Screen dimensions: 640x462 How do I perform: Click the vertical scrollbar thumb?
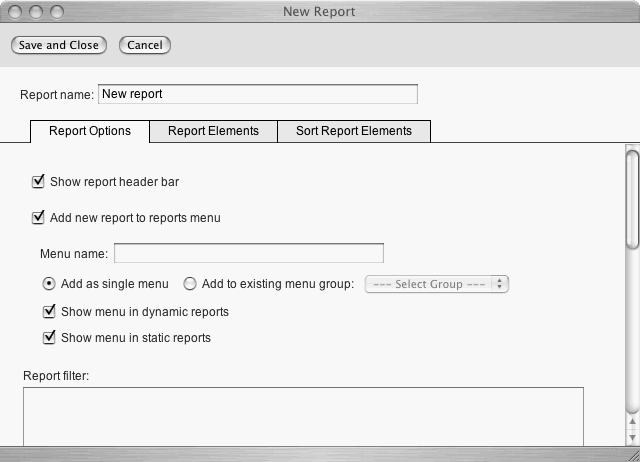coord(632,195)
